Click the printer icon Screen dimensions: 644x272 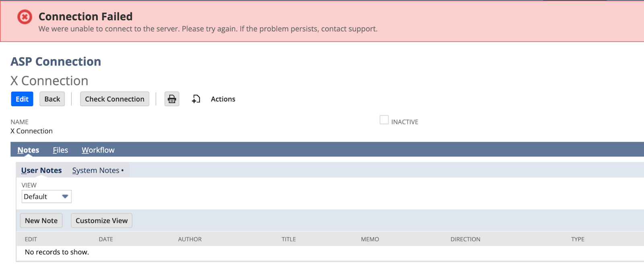click(172, 99)
